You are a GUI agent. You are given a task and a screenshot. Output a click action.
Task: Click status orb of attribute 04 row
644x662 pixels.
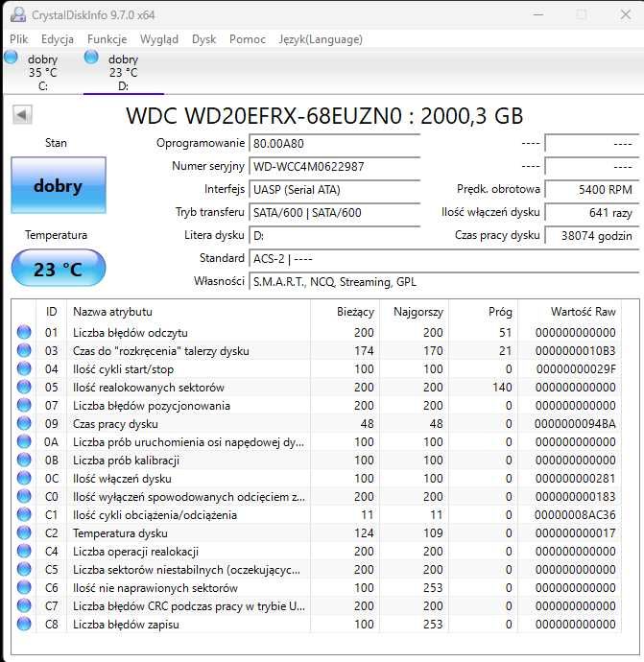pos(24,368)
